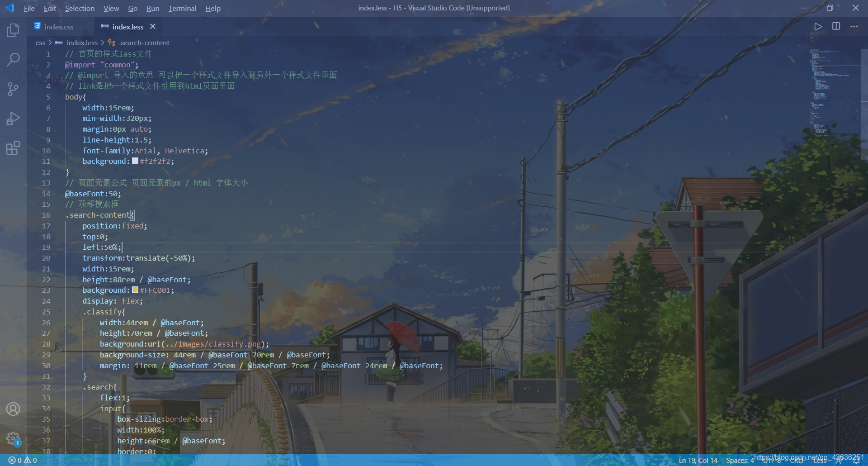Open the File menu
The height and width of the screenshot is (466, 868).
[x=29, y=8]
